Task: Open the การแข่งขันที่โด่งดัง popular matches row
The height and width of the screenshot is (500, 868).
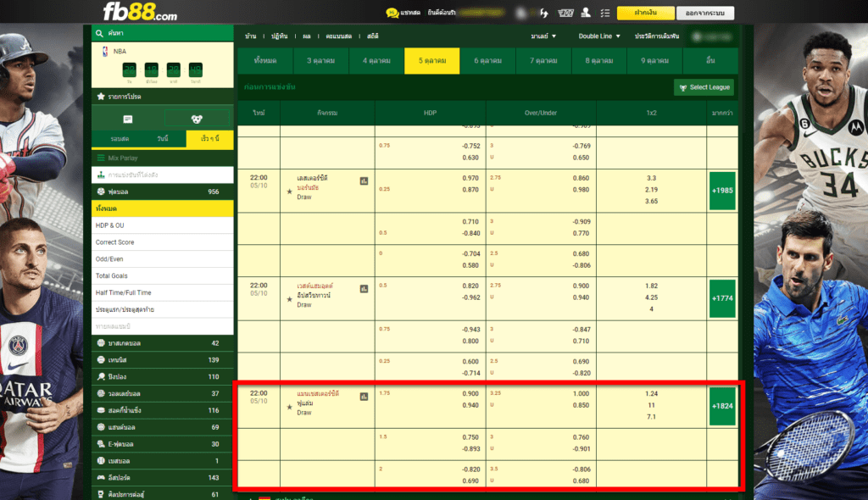Action: coord(162,175)
